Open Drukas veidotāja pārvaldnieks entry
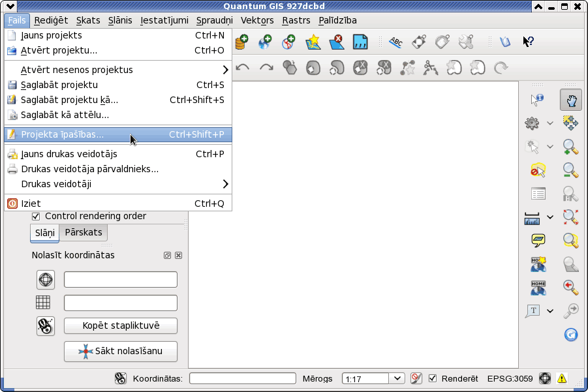 click(118, 169)
